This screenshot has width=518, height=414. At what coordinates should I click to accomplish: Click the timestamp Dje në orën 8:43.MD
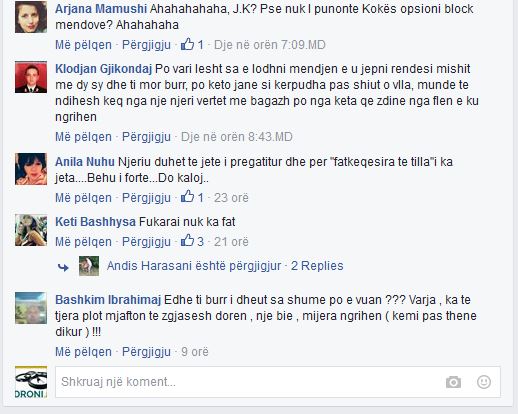(x=237, y=137)
